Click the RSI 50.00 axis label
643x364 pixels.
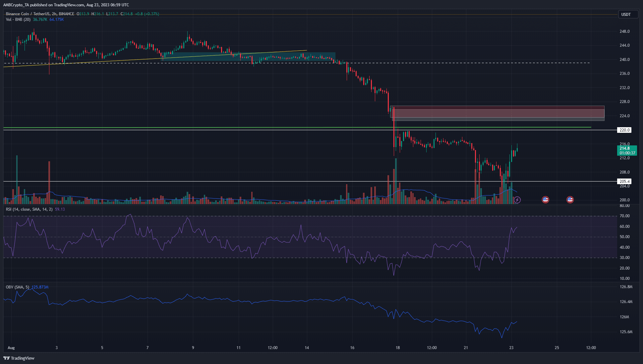(624, 237)
